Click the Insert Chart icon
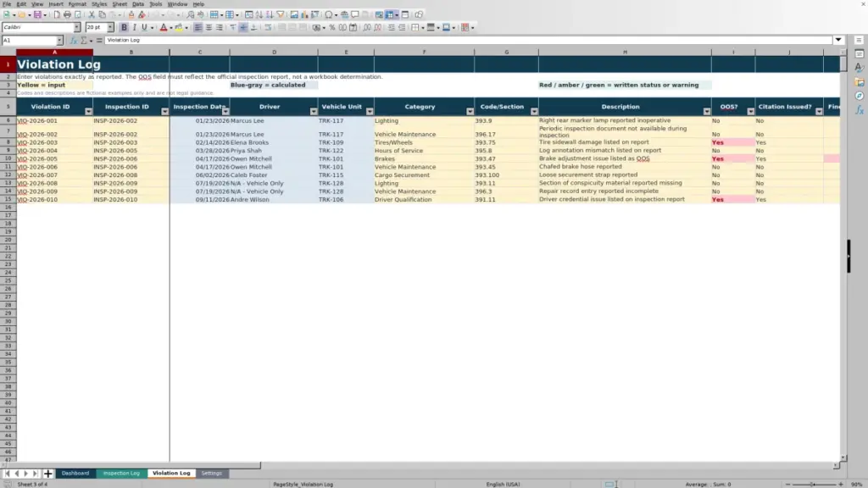The height and width of the screenshot is (488, 868). click(x=304, y=15)
